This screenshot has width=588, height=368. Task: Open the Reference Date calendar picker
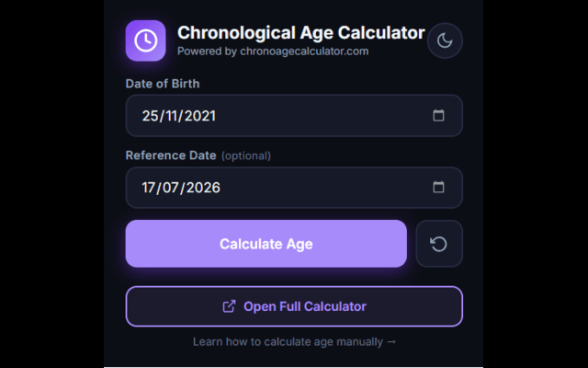[x=438, y=187]
